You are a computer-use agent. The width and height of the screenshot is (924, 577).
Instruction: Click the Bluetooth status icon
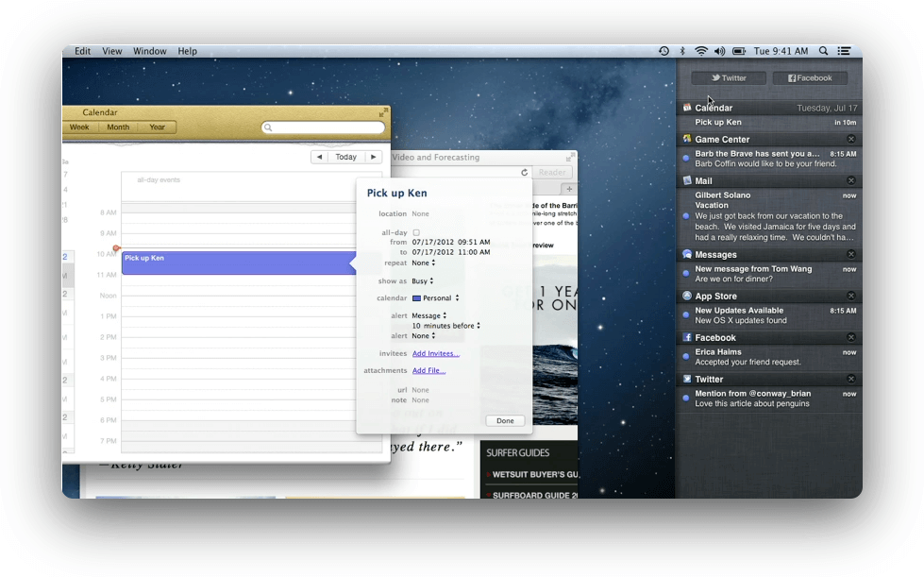[682, 51]
